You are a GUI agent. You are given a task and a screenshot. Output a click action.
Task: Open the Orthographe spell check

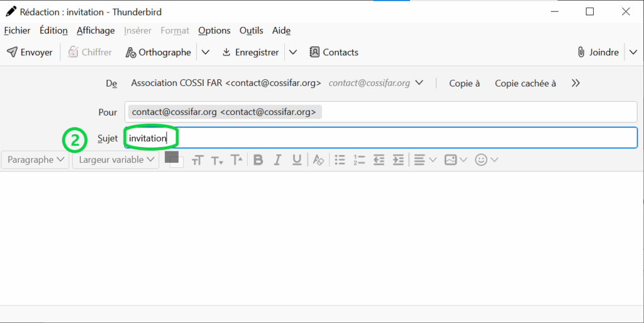coord(158,52)
